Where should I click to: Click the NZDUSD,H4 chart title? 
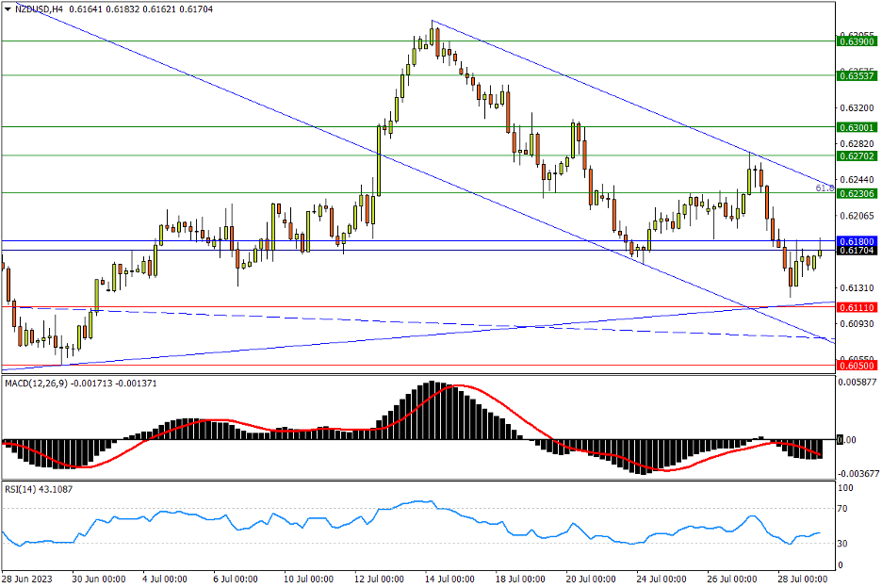pyautogui.click(x=40, y=8)
